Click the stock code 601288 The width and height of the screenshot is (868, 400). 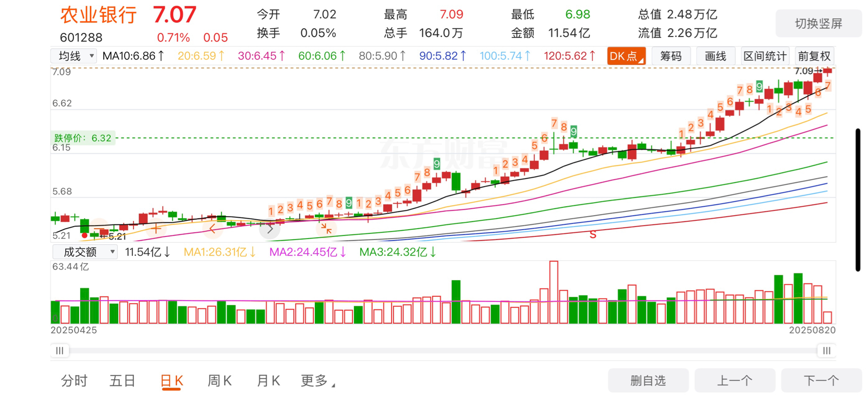81,37
